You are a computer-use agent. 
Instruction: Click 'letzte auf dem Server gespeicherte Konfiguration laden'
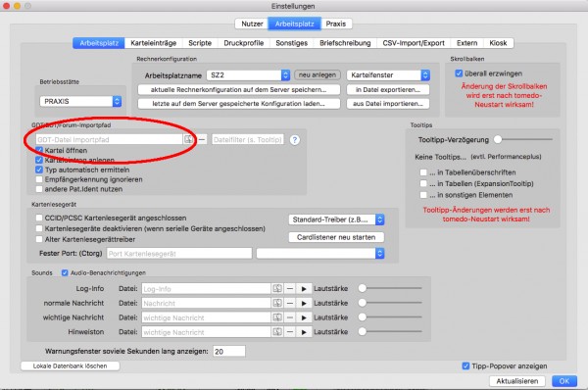239,104
